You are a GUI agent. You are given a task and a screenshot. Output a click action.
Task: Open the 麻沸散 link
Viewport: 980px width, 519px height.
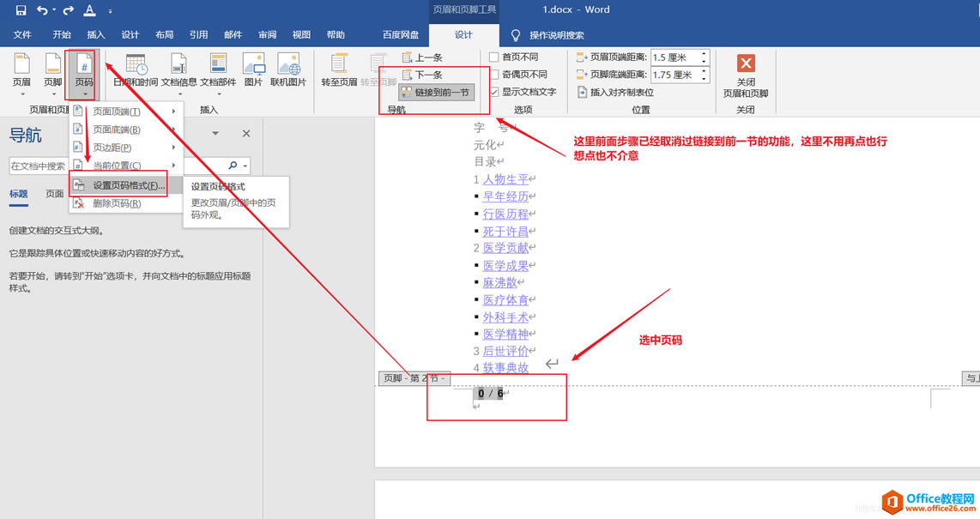point(500,283)
